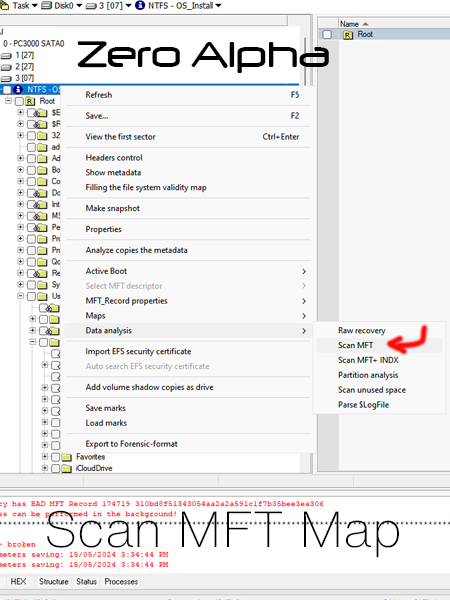
Task: Expand the iCloudDrive folder node
Action: pyautogui.click(x=45, y=468)
